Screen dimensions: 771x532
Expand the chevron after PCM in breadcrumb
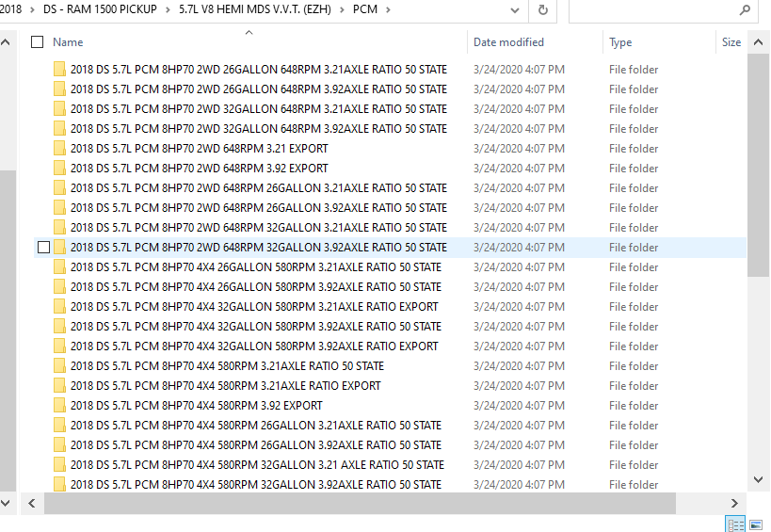pyautogui.click(x=388, y=10)
